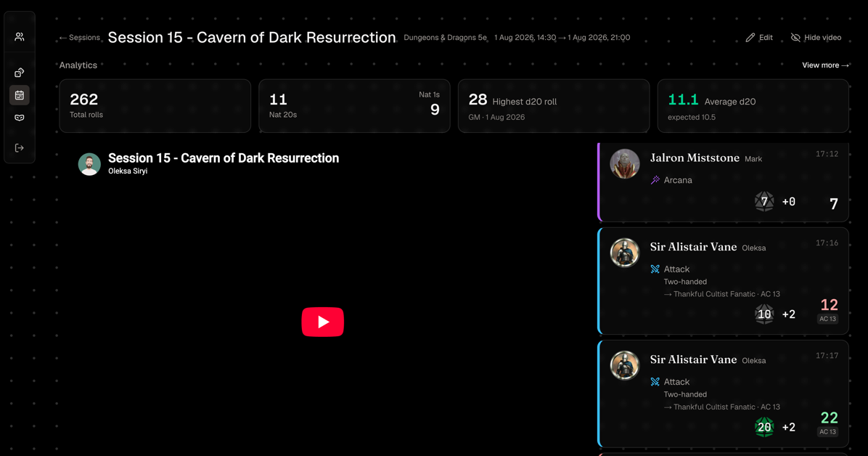Click GM · 1 Aug 2026 text
Screen dimensions: 868x456
pyautogui.click(x=496, y=118)
